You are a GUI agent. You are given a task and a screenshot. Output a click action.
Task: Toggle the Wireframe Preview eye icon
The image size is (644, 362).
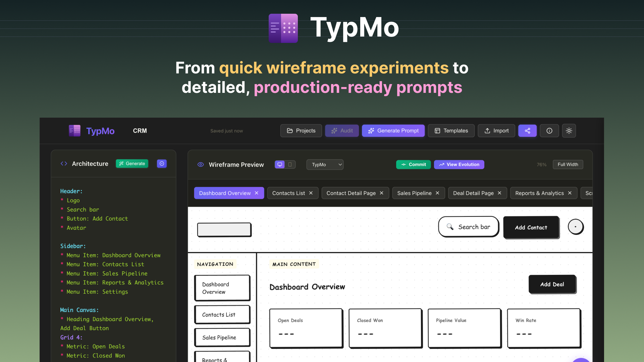200,165
